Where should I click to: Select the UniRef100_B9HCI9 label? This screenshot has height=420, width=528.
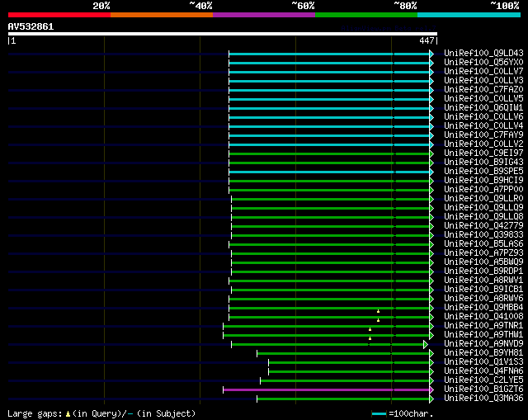point(483,181)
